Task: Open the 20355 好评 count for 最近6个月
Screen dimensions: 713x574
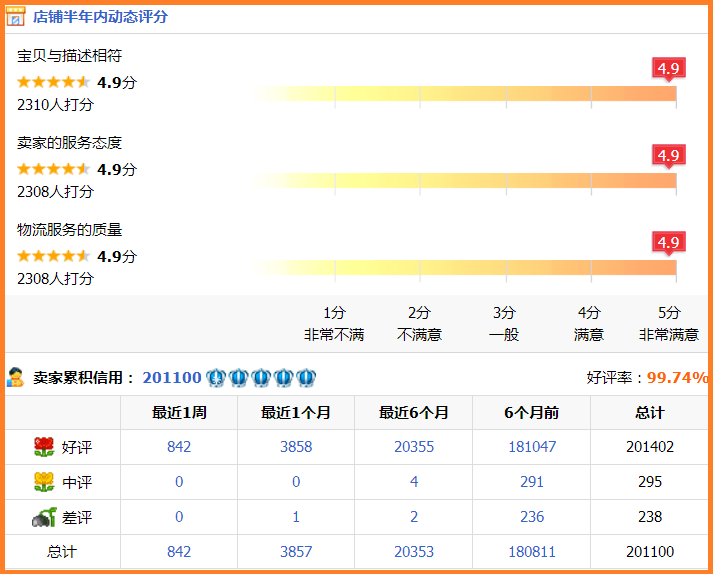Action: pos(414,447)
